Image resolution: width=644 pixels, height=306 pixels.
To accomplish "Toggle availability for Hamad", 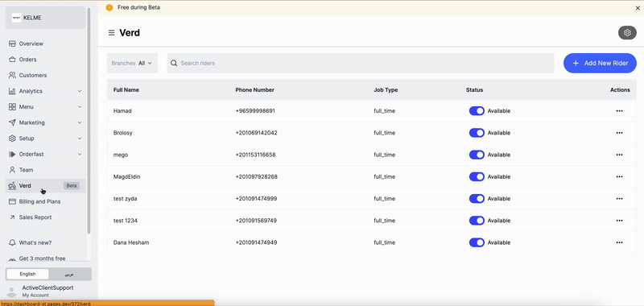I will (477, 111).
